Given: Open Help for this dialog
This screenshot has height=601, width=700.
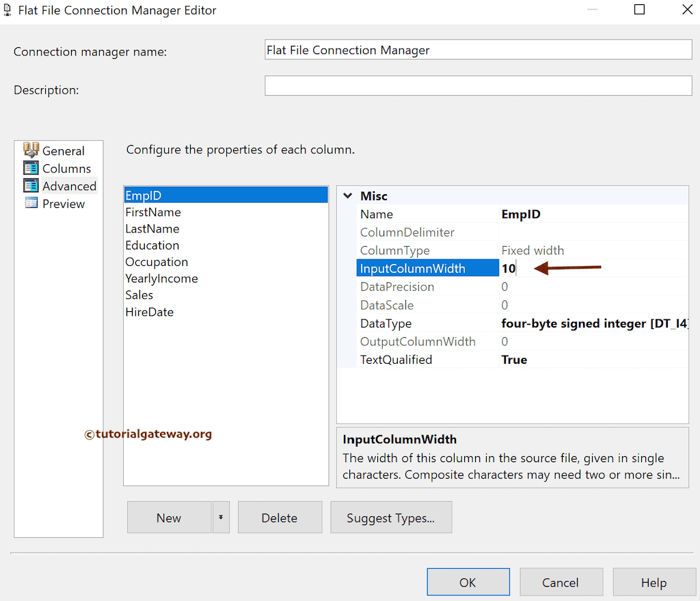Looking at the screenshot, I should pyautogui.click(x=654, y=582).
